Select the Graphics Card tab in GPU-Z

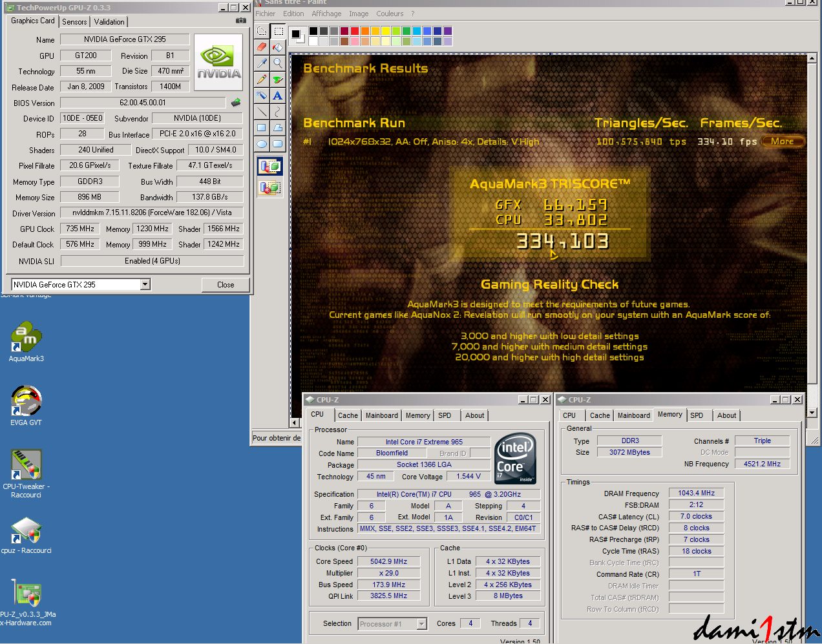[x=33, y=21]
